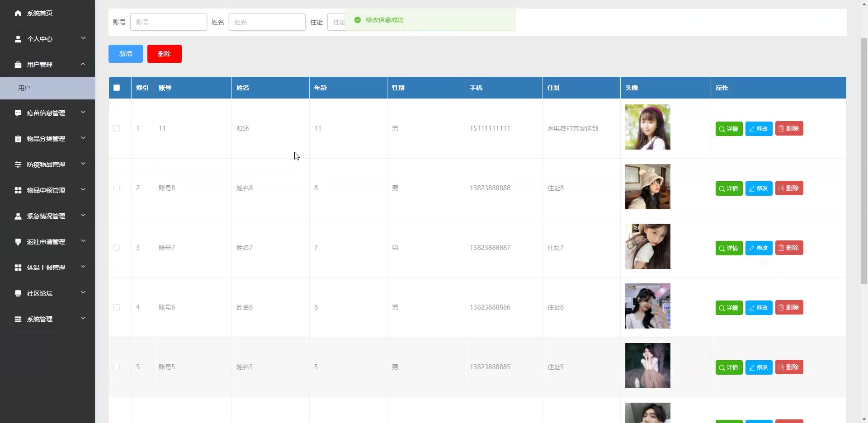This screenshot has width=868, height=423.
Task: Click the avatar thumbnail for 账号5
Action: click(x=648, y=366)
